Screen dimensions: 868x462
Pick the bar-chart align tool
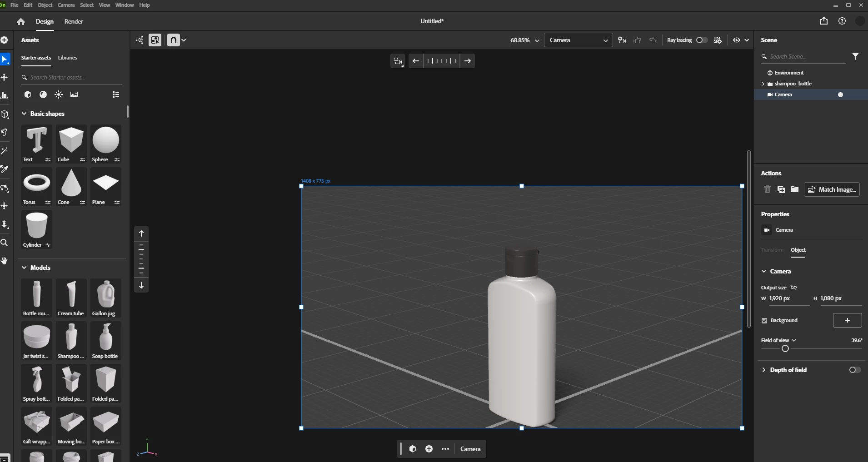coord(5,95)
